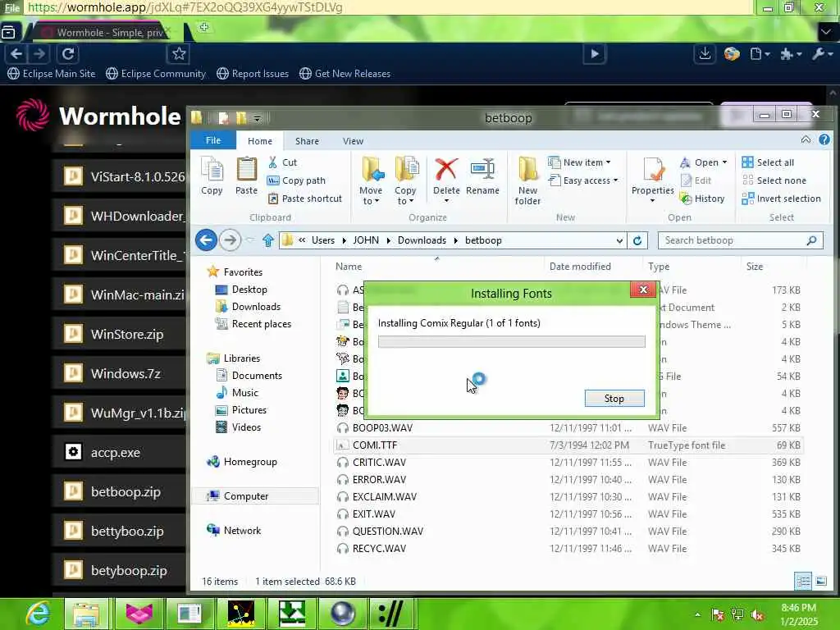Select the BOOP03.WAV file
This screenshot has height=630, width=840.
coord(568,428)
